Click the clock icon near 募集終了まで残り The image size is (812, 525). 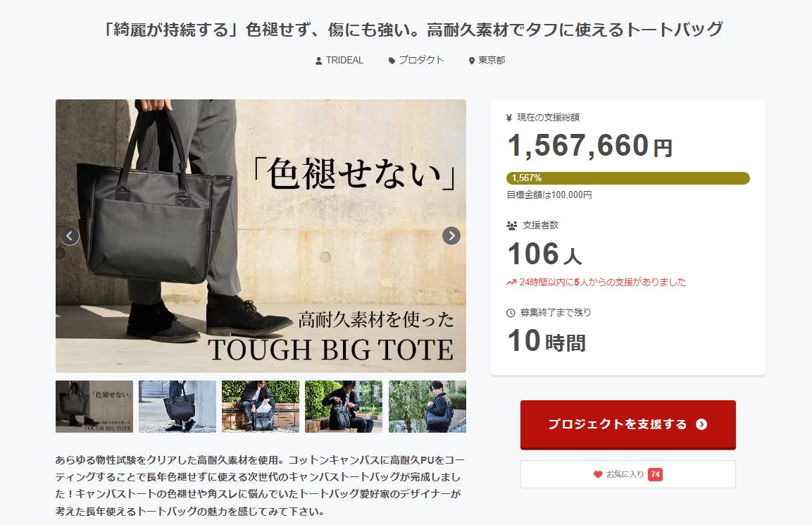point(511,313)
